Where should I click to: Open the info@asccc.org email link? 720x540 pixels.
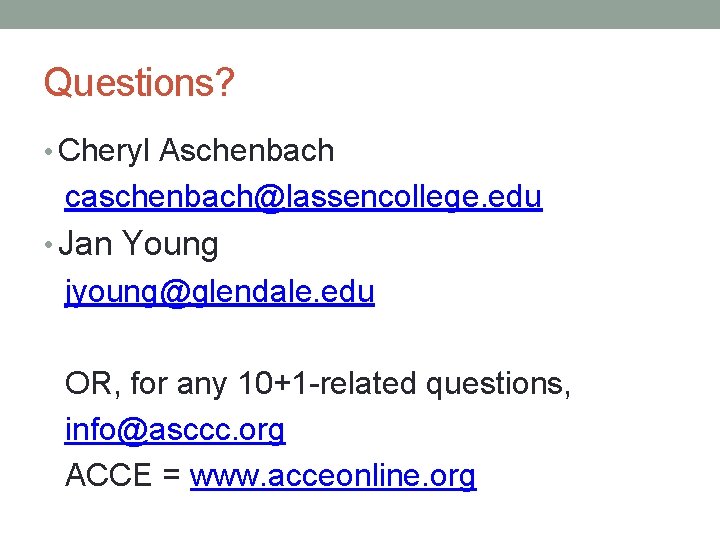(175, 430)
